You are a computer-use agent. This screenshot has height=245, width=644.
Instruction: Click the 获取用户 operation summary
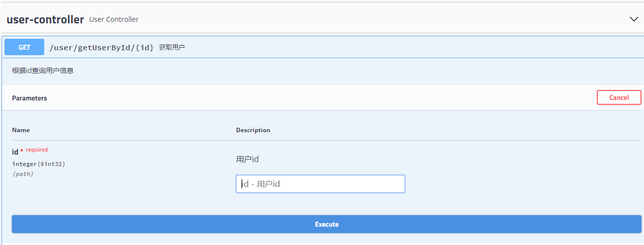point(172,48)
